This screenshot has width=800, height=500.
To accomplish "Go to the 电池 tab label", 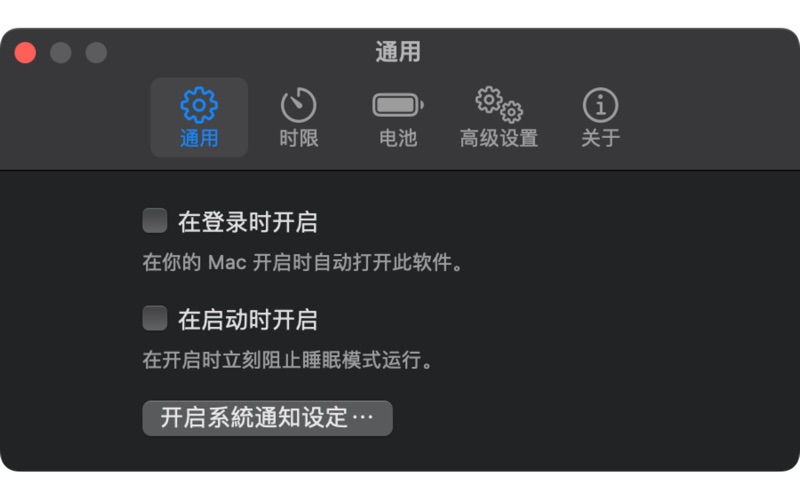I will point(398,138).
